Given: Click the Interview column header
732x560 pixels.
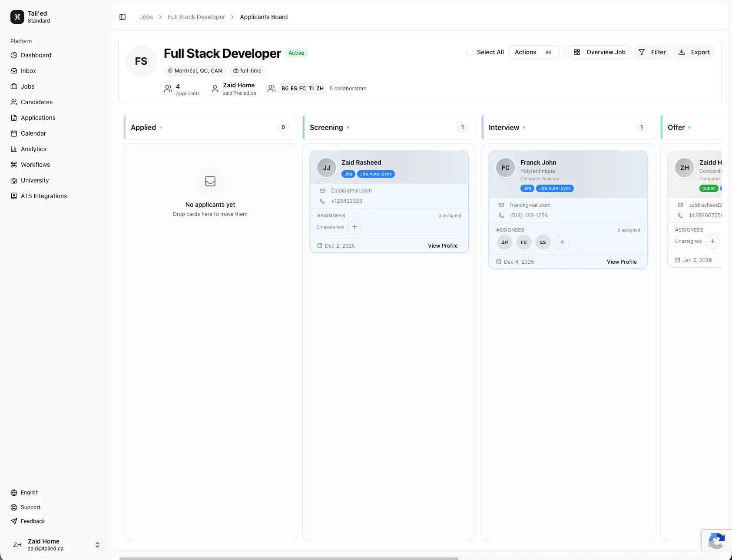Looking at the screenshot, I should (568, 127).
